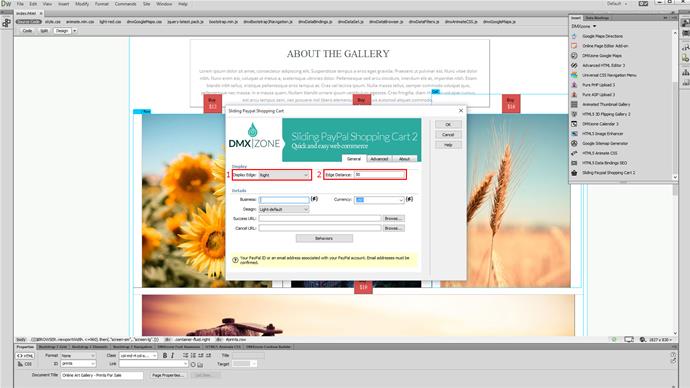Screen dimensions: 690x388
Task: Click Unordered List icon in Properties
Action: tap(185, 355)
